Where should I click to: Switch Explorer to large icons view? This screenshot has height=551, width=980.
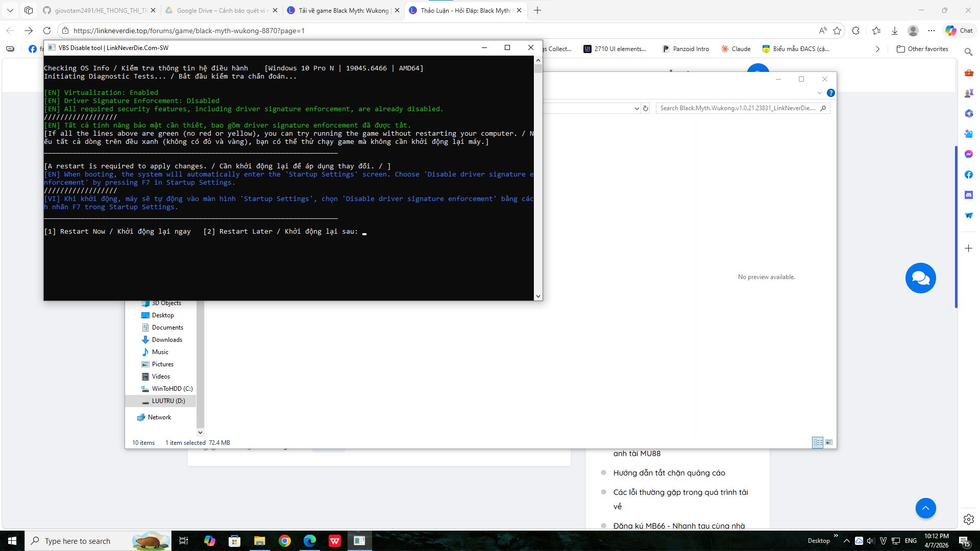coord(829,442)
